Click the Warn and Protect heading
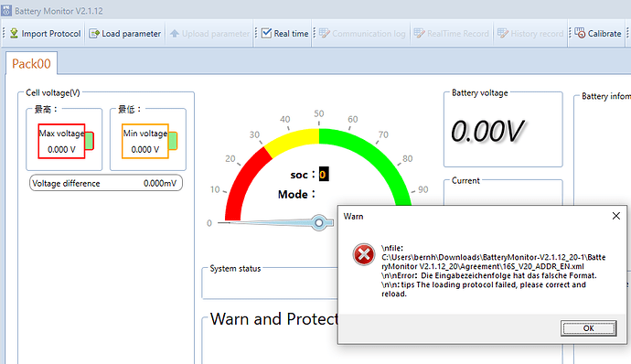Viewport: 631px width, 364px height. (273, 319)
